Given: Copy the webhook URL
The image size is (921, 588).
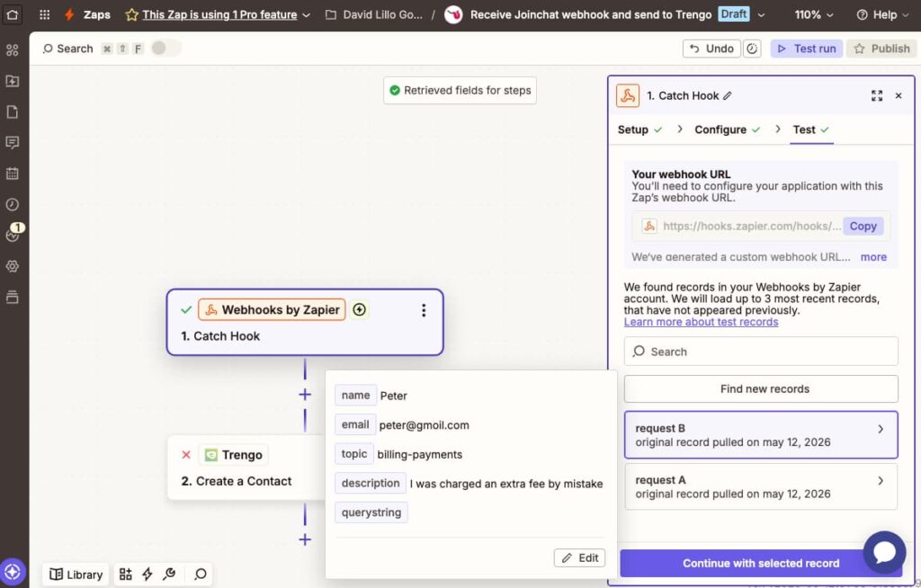Looking at the screenshot, I should (x=863, y=227).
